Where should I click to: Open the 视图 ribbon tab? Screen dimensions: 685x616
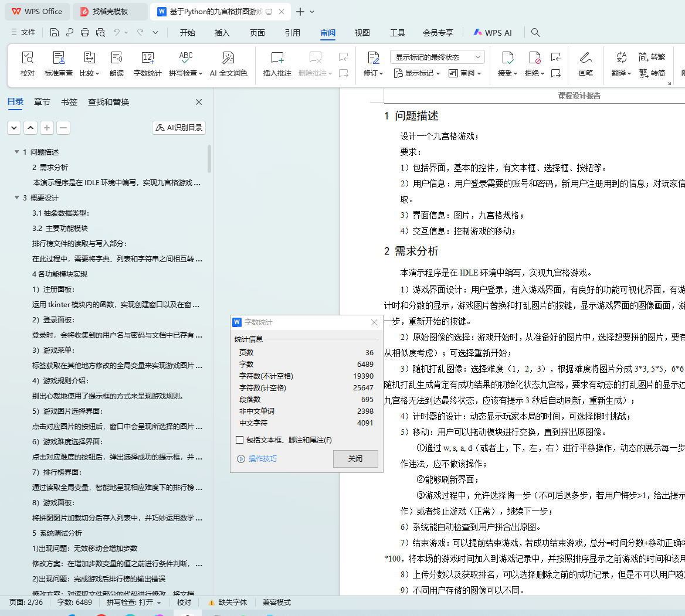pyautogui.click(x=362, y=33)
